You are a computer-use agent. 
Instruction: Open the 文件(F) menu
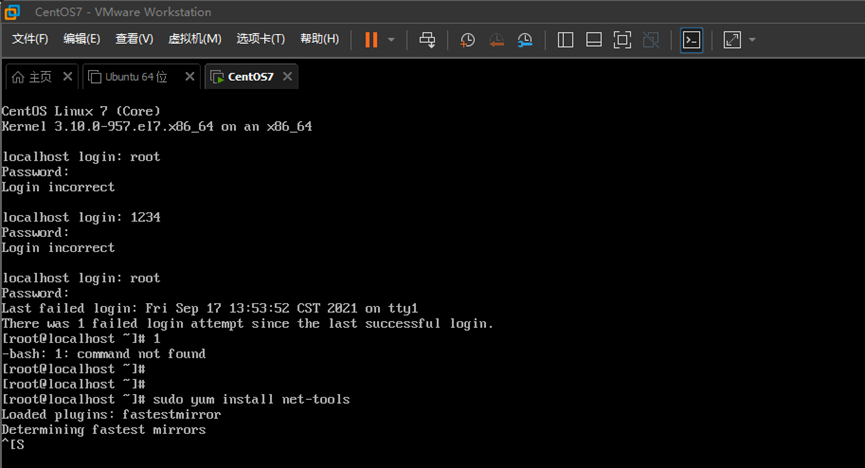[x=30, y=39]
